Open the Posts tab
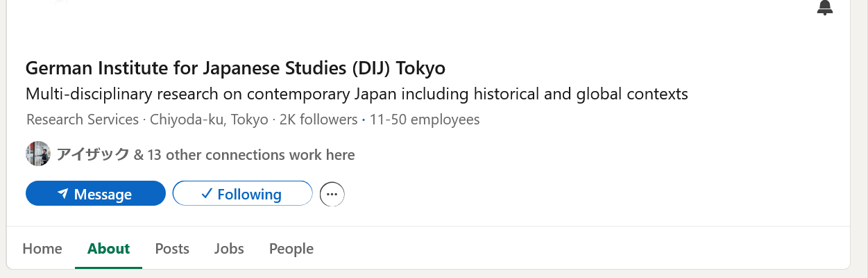The width and height of the screenshot is (868, 278). 172,248
